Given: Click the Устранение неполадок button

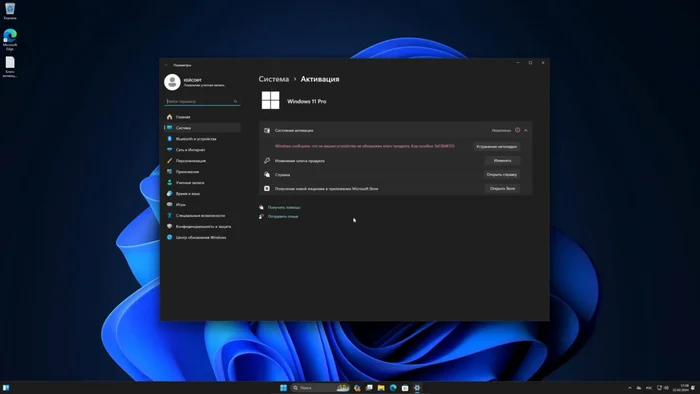Looking at the screenshot, I should tap(496, 146).
